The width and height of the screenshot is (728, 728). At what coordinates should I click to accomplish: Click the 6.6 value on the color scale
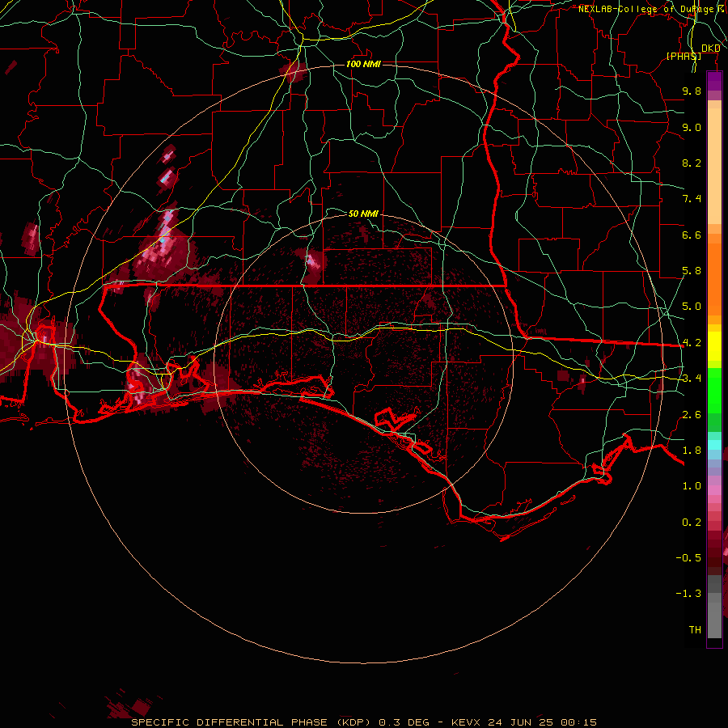(x=692, y=235)
